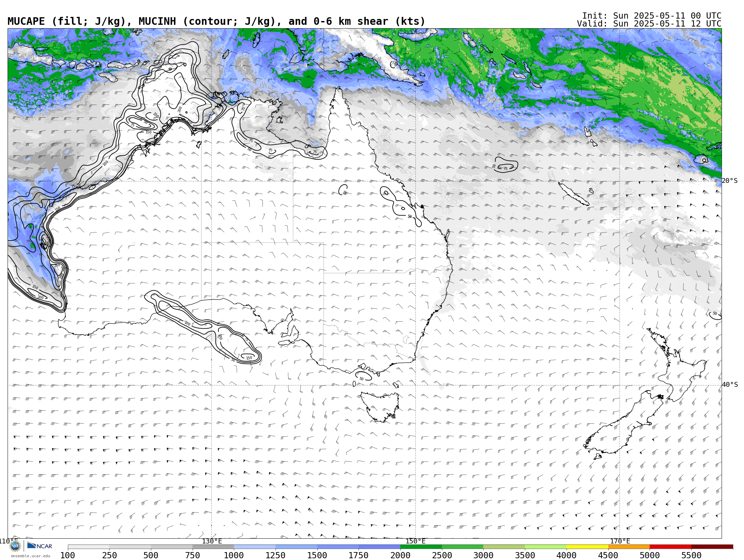Click the colorbar label 1250

pyautogui.click(x=276, y=556)
